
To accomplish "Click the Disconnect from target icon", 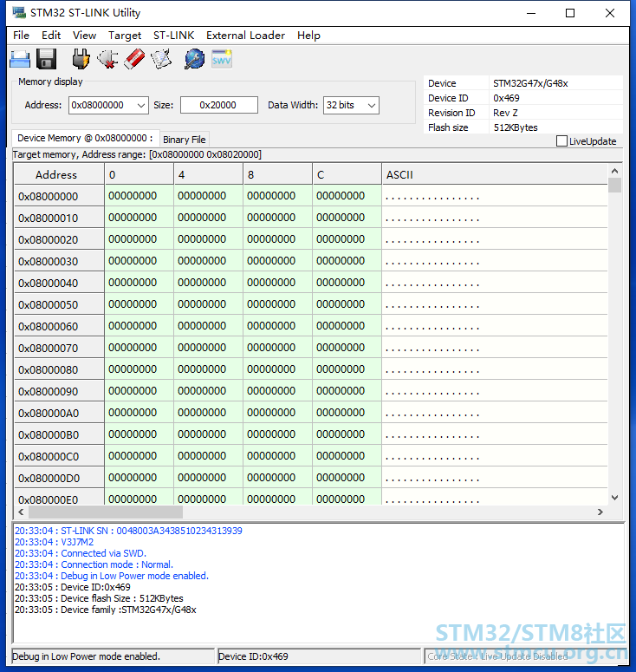I will (107, 59).
